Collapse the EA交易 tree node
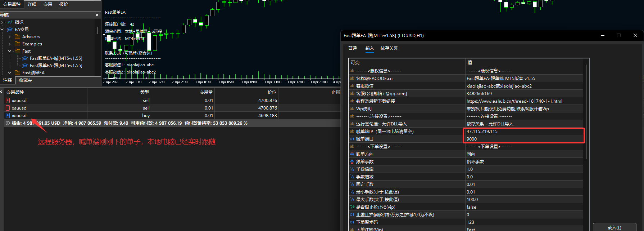 coord(3,30)
